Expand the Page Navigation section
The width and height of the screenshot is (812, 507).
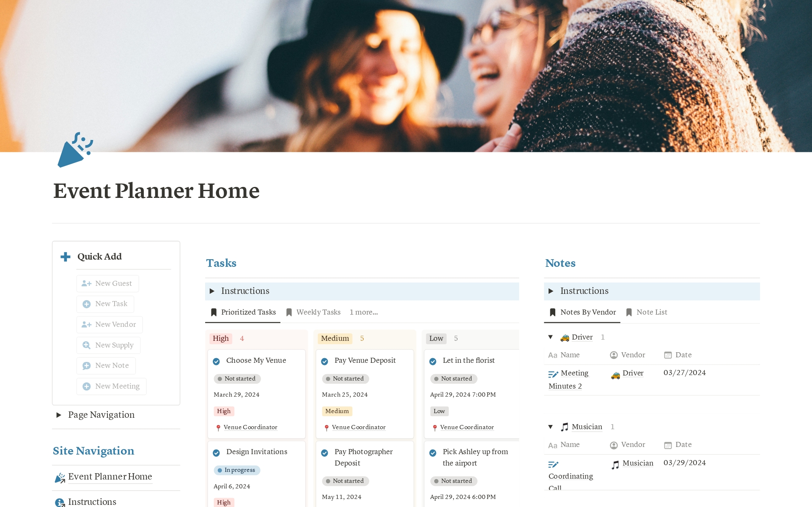[x=58, y=415]
